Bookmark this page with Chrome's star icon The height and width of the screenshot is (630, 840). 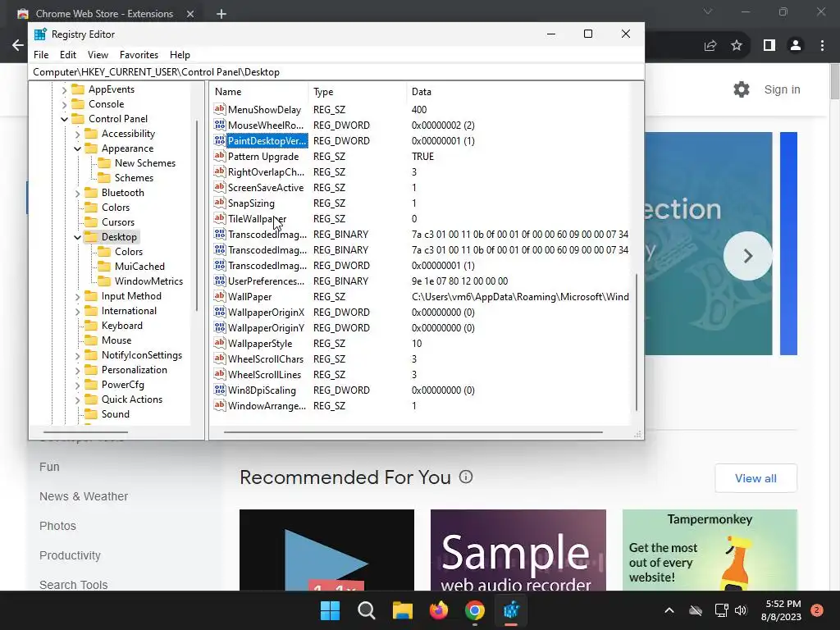click(x=737, y=46)
